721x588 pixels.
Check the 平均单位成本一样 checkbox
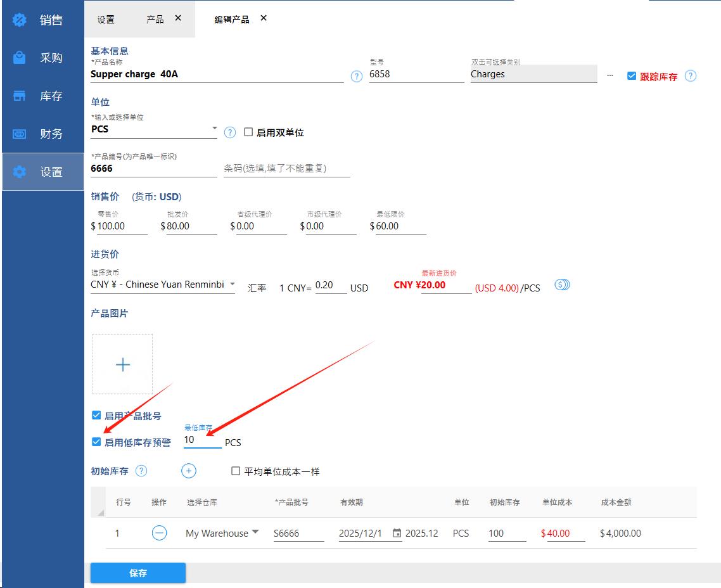coord(236,471)
